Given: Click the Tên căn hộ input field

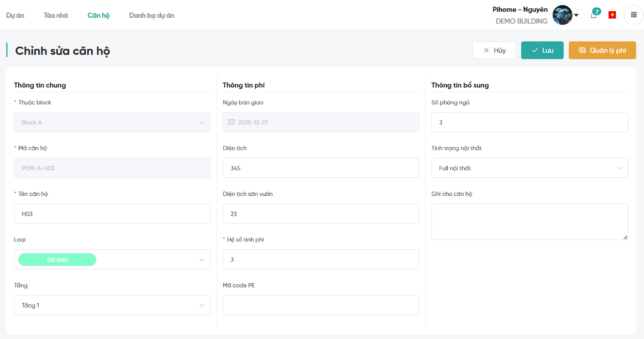Looking at the screenshot, I should (112, 214).
